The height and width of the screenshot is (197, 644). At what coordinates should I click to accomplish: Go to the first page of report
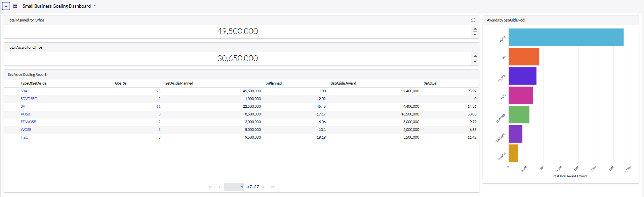pos(210,187)
